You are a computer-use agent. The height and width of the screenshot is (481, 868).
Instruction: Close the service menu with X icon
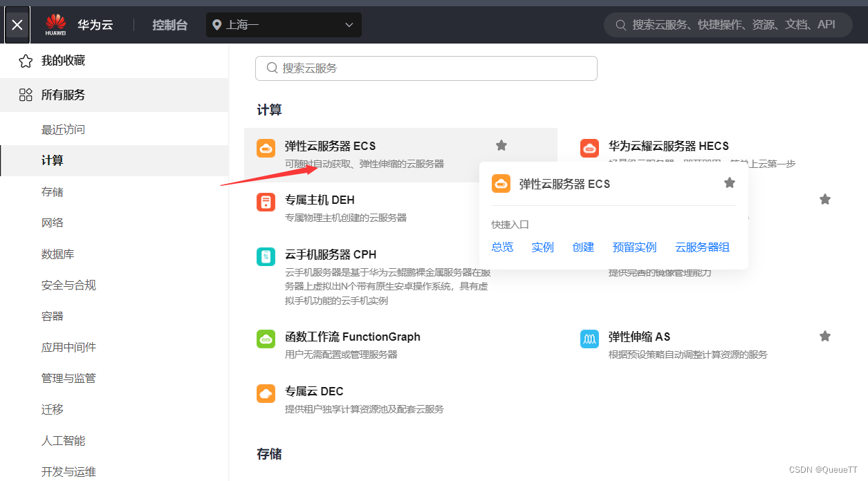[17, 25]
